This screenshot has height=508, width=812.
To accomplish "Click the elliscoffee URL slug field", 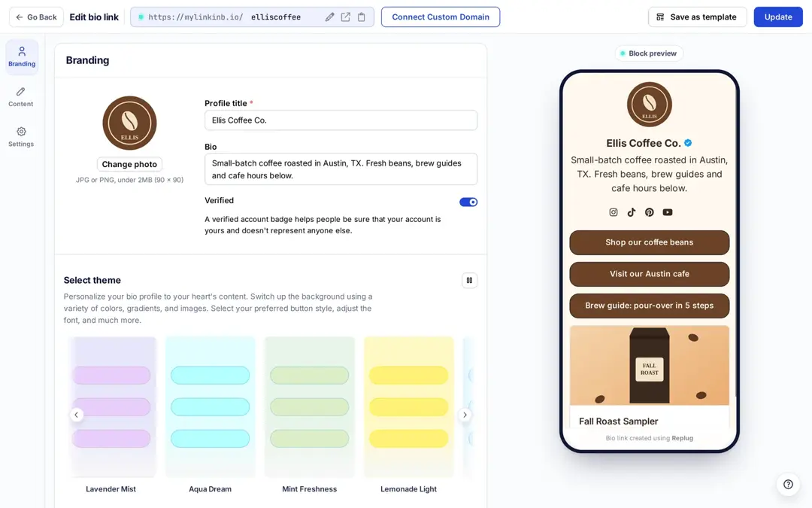I will point(276,17).
